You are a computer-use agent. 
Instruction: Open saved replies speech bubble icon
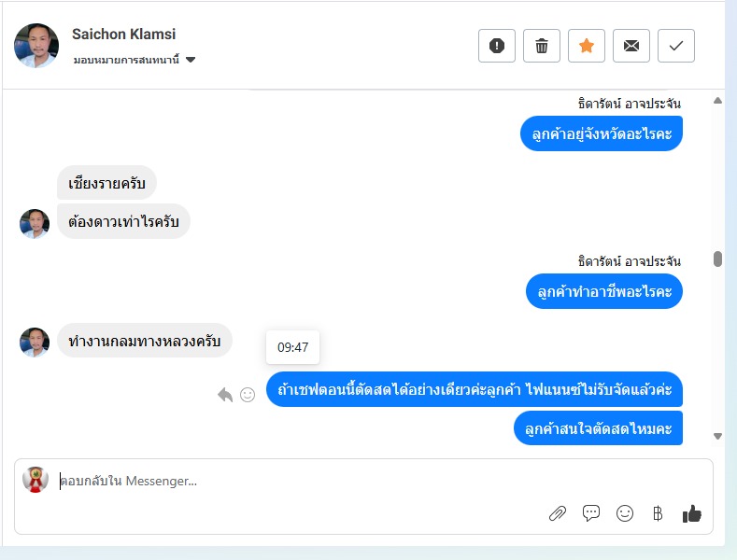point(591,512)
